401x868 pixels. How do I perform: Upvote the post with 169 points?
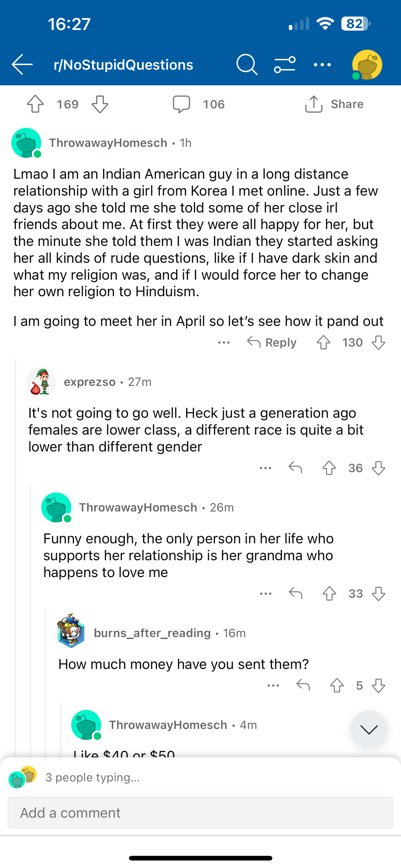click(35, 104)
